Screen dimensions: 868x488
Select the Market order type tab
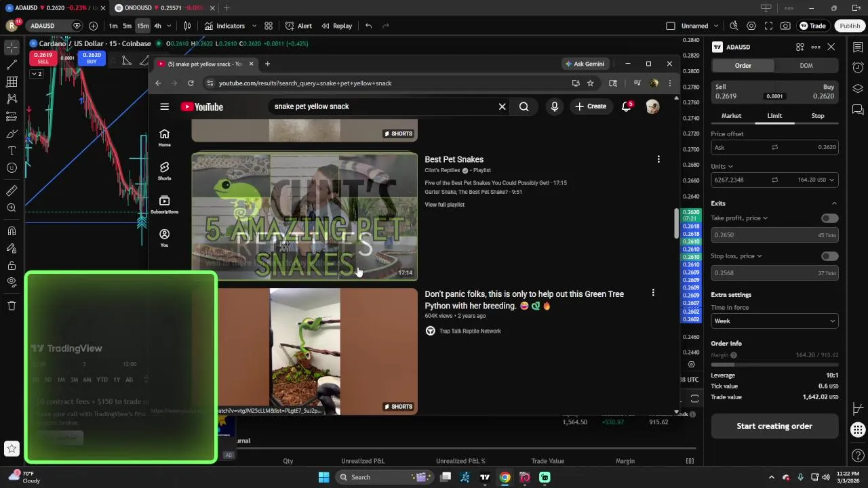pyautogui.click(x=731, y=116)
